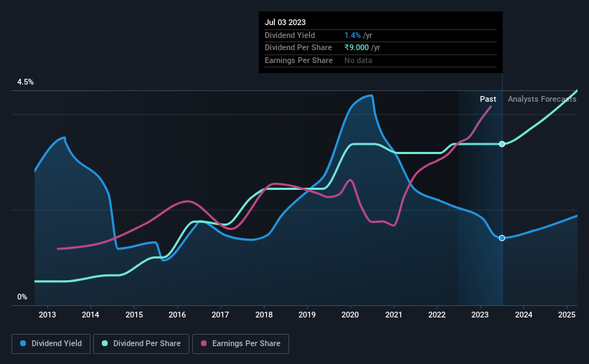This screenshot has height=364, width=589.
Task: Click the 2021 x-axis label
Action: coord(394,315)
